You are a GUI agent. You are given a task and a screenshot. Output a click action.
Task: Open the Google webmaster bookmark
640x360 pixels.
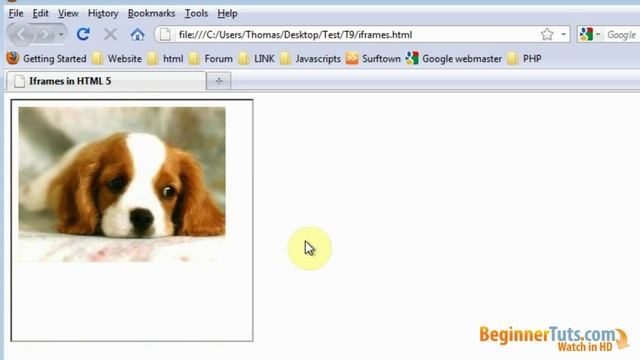pyautogui.click(x=462, y=59)
